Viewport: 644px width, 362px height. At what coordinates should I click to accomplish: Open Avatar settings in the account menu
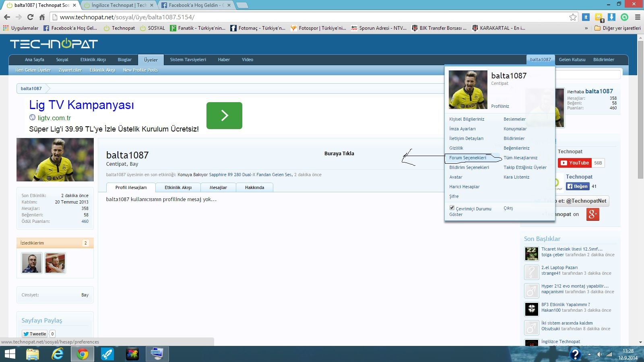point(456,177)
